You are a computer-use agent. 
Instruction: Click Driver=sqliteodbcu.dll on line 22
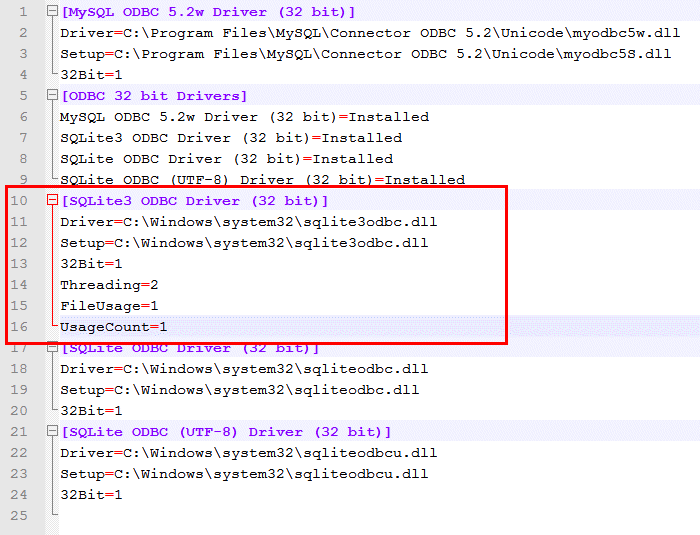click(249, 453)
